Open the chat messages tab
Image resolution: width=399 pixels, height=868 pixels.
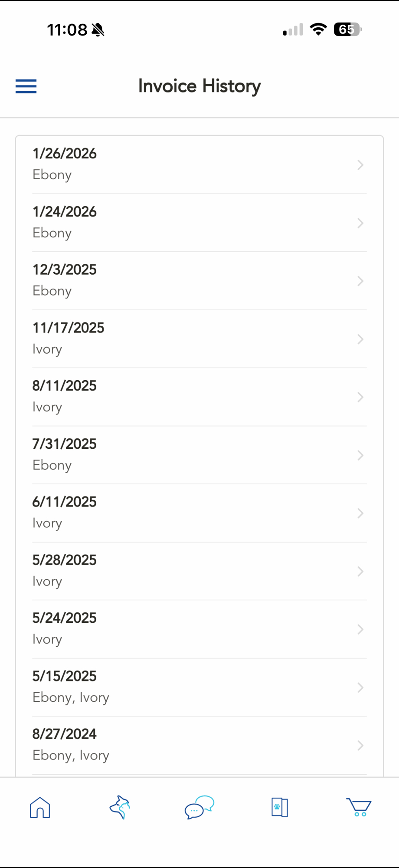(199, 807)
